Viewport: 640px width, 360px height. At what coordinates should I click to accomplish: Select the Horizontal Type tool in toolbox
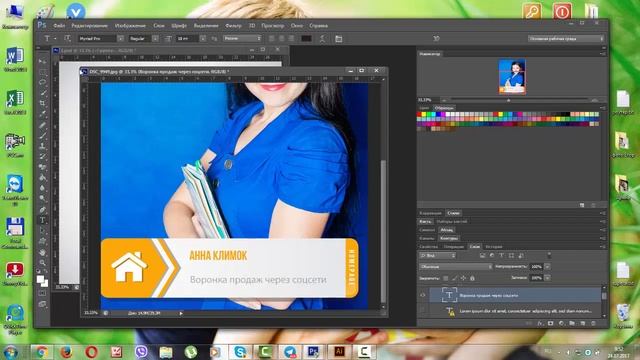(x=42, y=220)
